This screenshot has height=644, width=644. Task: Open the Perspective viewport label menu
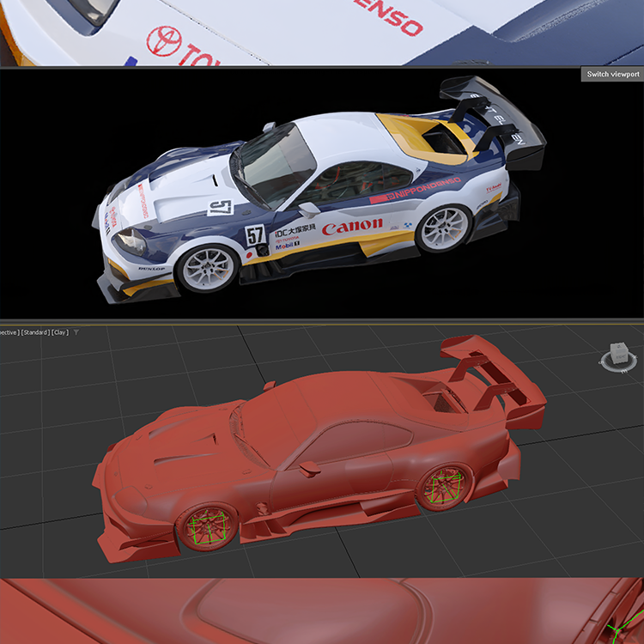coord(7,332)
